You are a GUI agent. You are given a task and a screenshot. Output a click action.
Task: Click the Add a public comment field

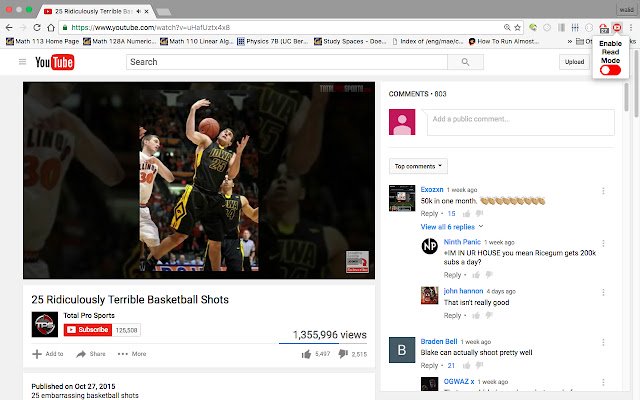520,122
